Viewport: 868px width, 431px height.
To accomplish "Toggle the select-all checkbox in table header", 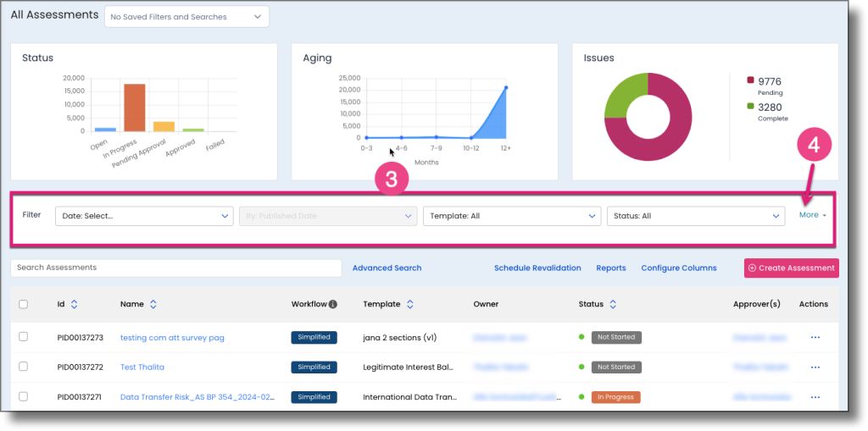I will 23,304.
